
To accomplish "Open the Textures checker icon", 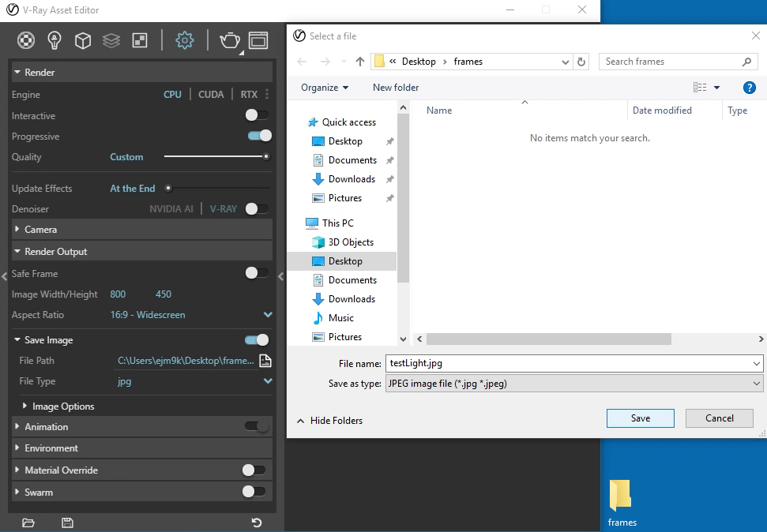I will point(140,40).
